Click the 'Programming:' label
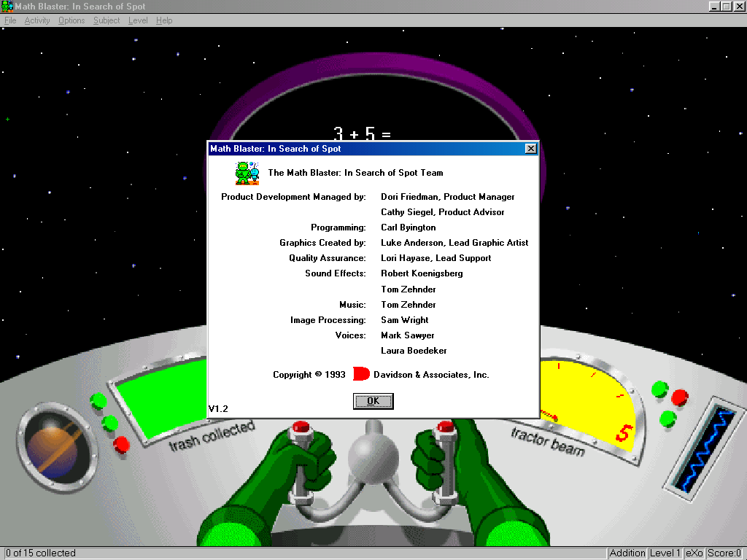The height and width of the screenshot is (560, 747). 338,227
